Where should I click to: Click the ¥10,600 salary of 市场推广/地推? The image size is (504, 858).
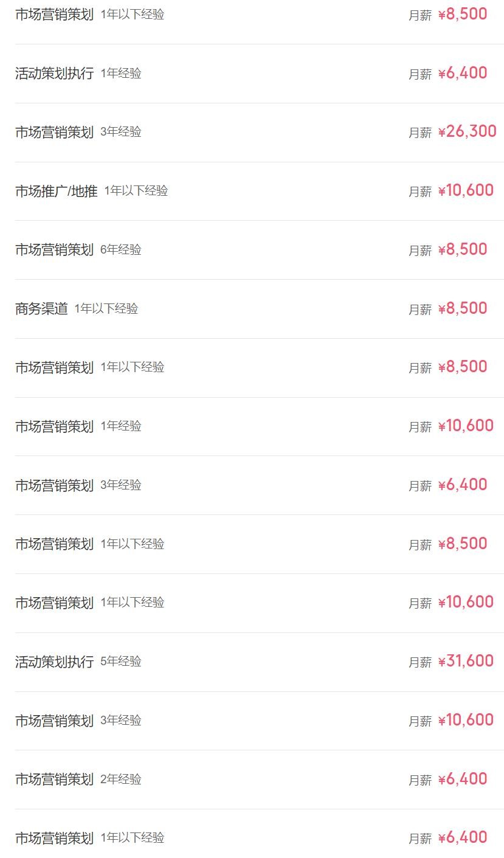tap(466, 190)
